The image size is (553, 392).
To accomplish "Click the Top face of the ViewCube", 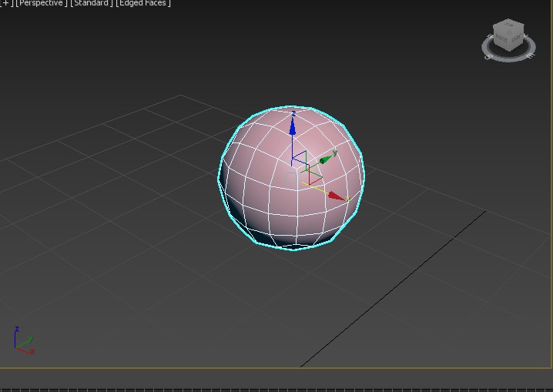I will 510,27.
